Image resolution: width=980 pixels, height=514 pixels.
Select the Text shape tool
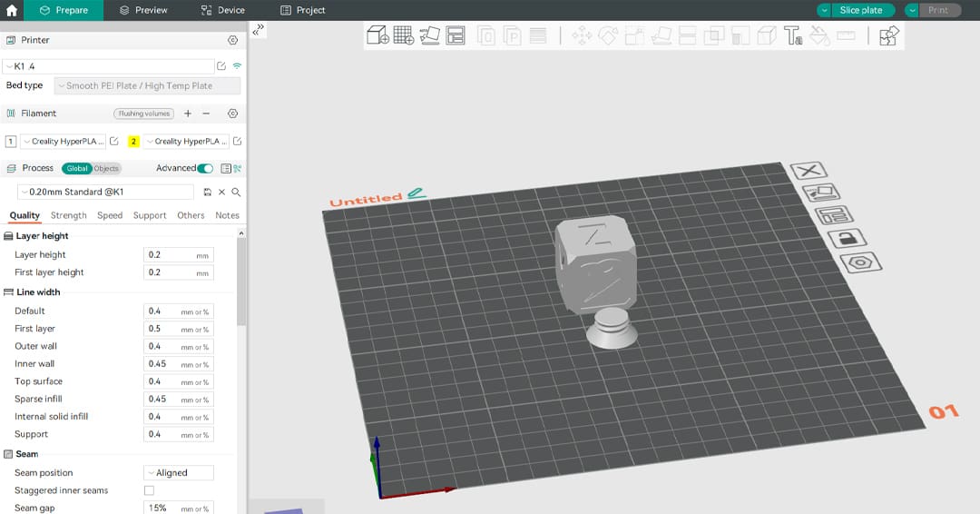[x=793, y=35]
